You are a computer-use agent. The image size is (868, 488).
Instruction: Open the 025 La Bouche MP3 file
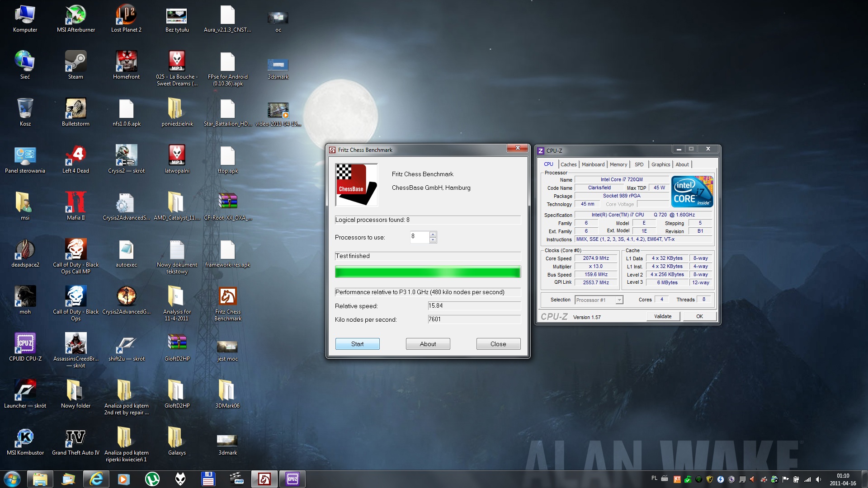click(x=177, y=69)
